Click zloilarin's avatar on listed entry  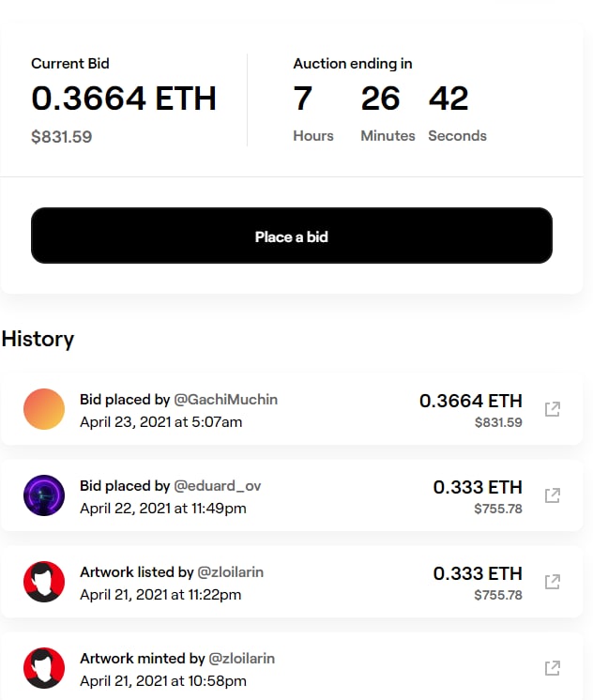click(44, 582)
